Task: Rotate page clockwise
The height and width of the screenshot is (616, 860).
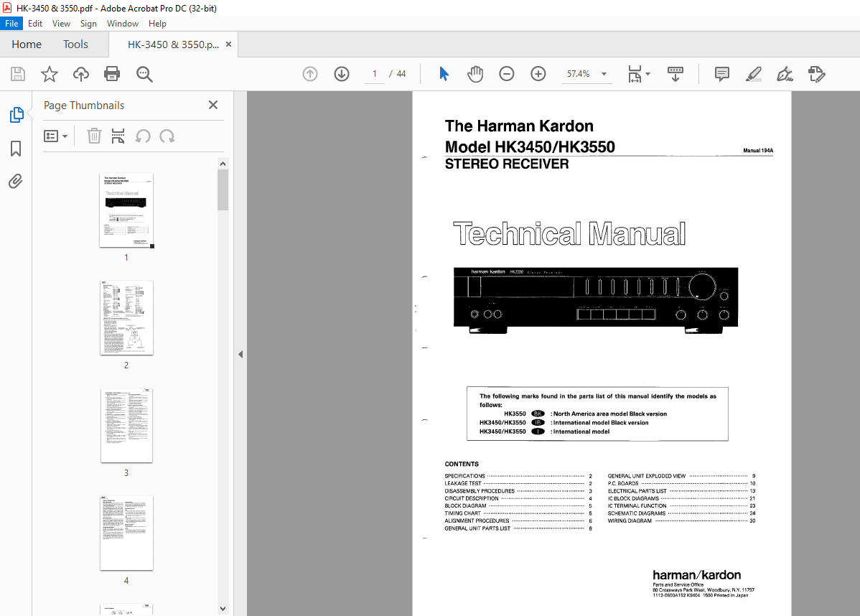Action: pos(167,136)
